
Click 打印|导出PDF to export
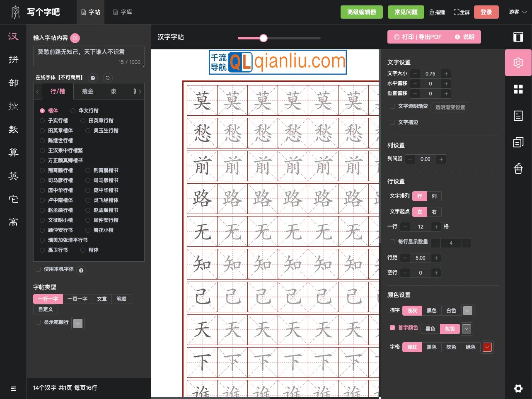coord(418,37)
